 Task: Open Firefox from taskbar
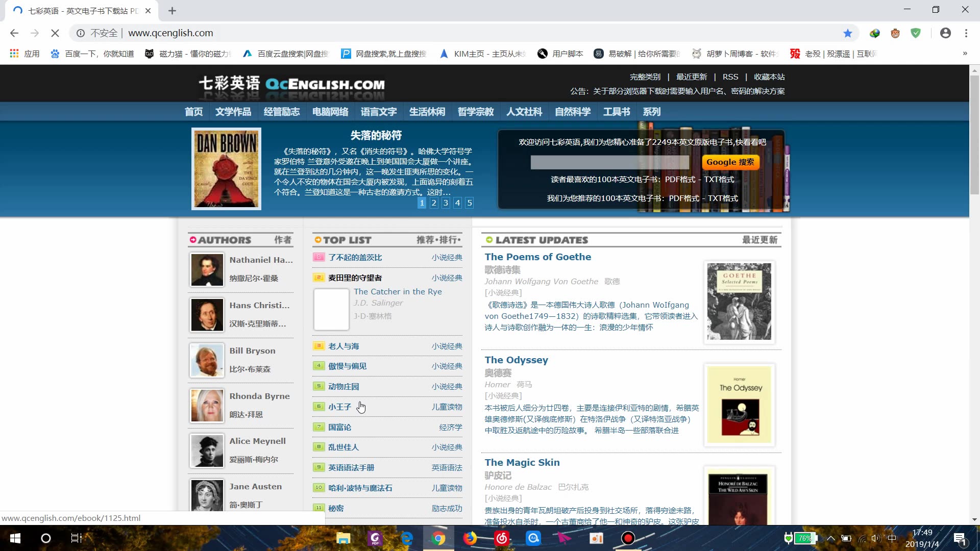pyautogui.click(x=470, y=538)
